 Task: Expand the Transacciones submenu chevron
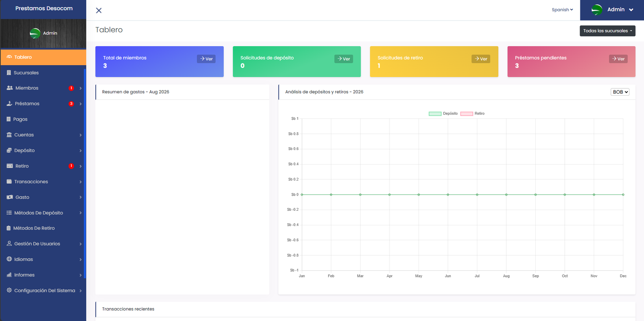(x=80, y=182)
